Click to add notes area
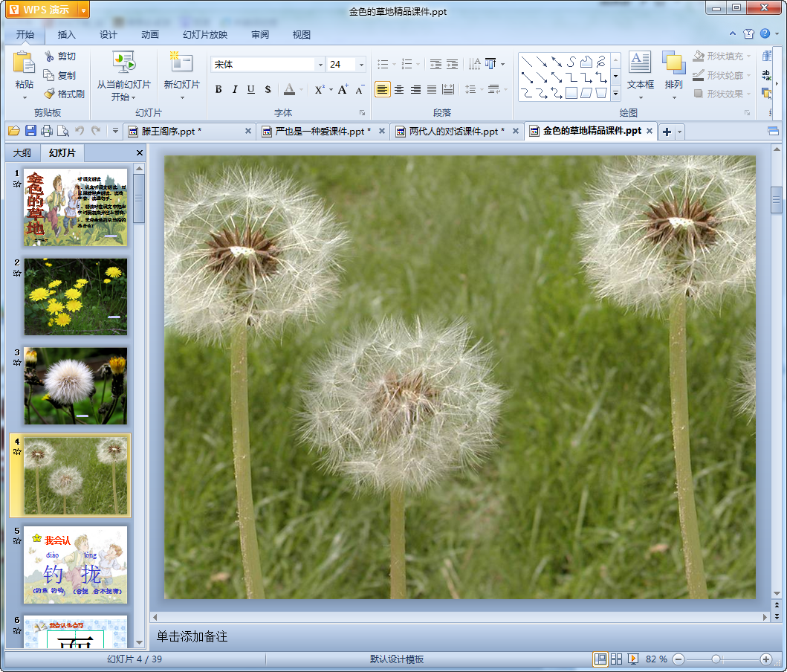 pos(461,636)
